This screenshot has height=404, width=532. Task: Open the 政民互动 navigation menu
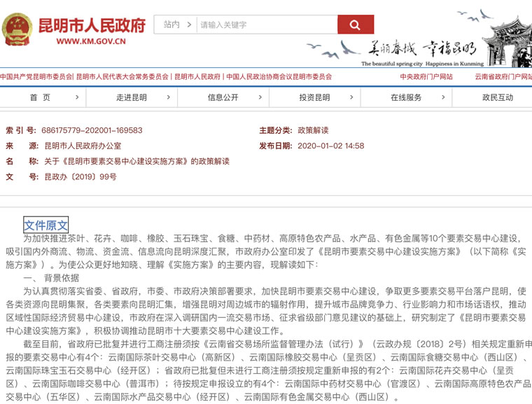coord(498,97)
